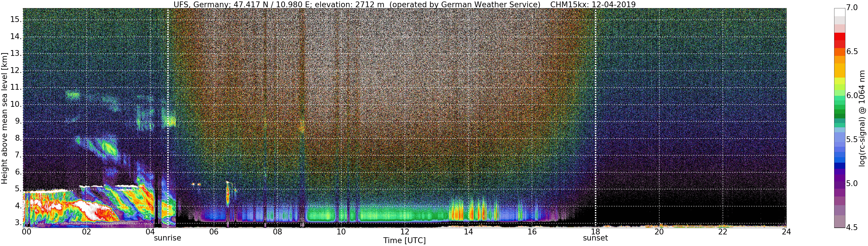Click the x-axis tick label '04'
Image resolution: width=868 pixels, height=246 pixels.
click(150, 232)
